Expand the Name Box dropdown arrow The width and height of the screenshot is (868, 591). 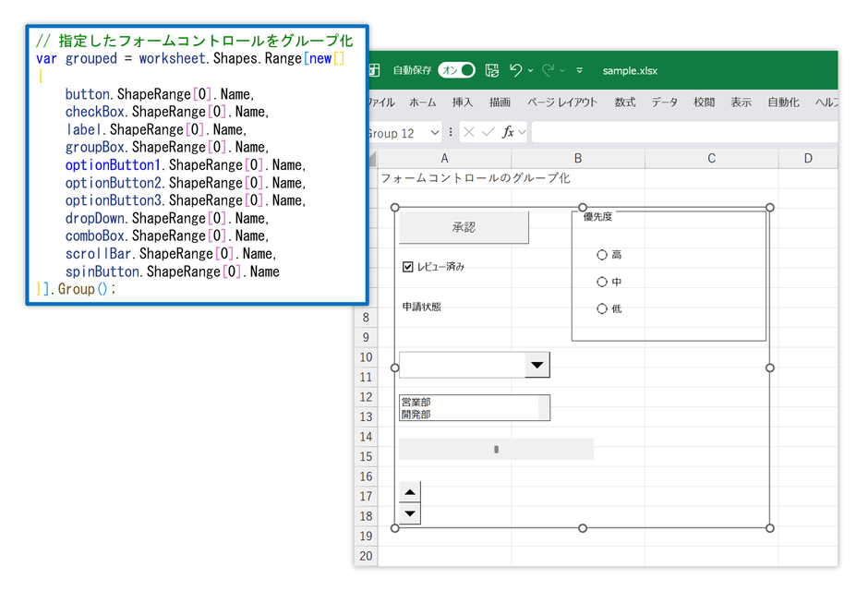click(435, 132)
